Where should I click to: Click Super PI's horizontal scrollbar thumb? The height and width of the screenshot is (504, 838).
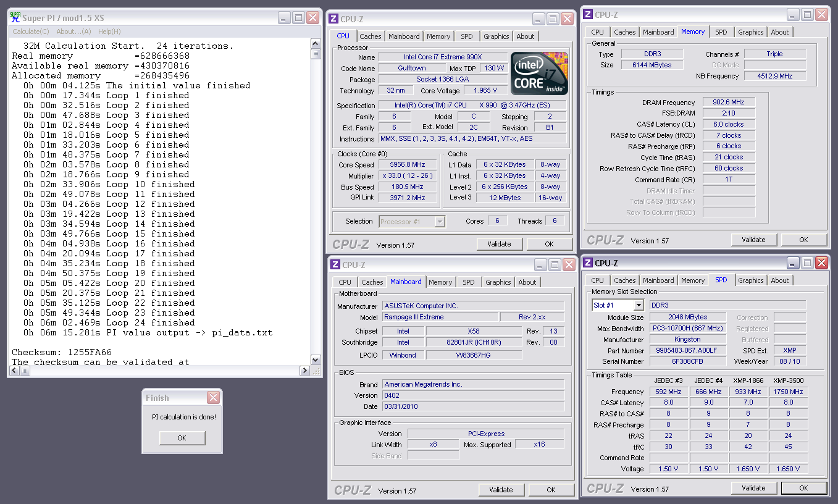click(x=25, y=371)
